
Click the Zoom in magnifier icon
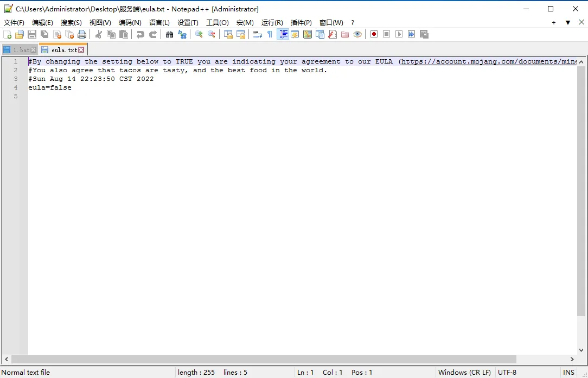[x=199, y=34]
